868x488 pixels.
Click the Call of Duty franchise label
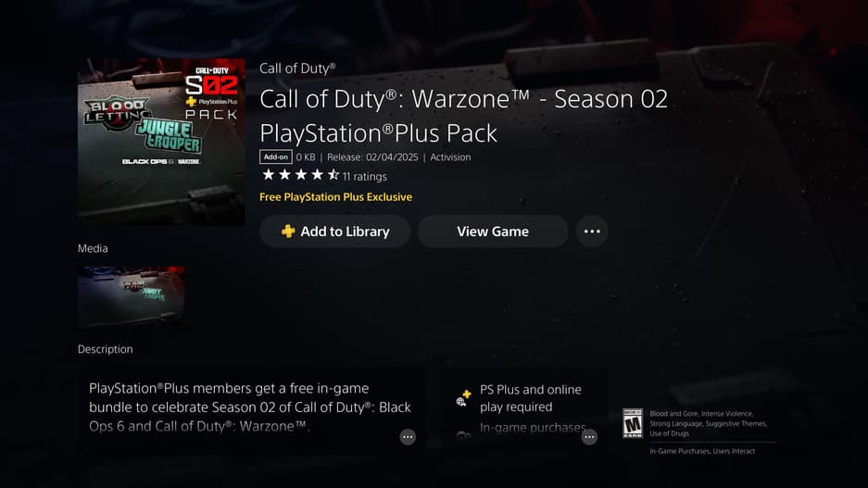pyautogui.click(x=297, y=68)
